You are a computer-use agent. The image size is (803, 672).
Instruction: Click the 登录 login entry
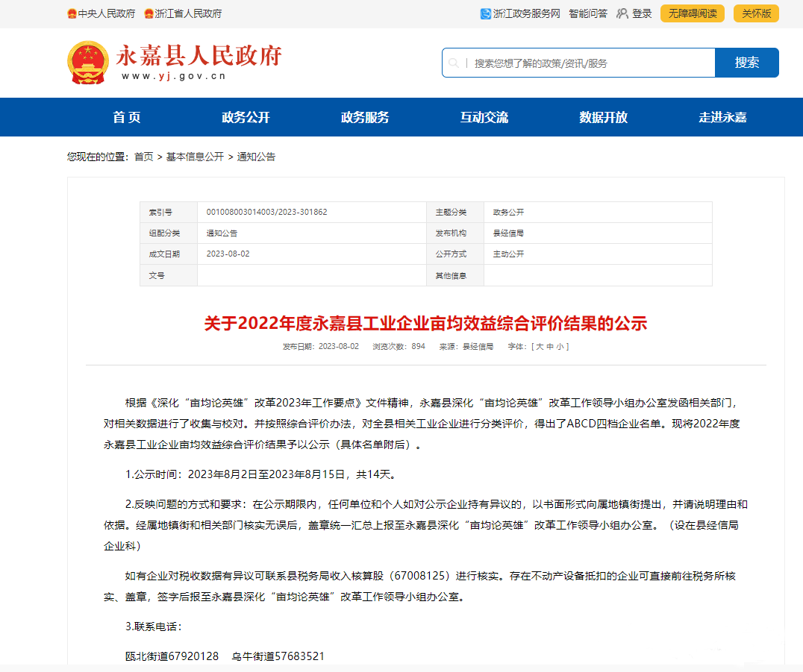pyautogui.click(x=643, y=13)
